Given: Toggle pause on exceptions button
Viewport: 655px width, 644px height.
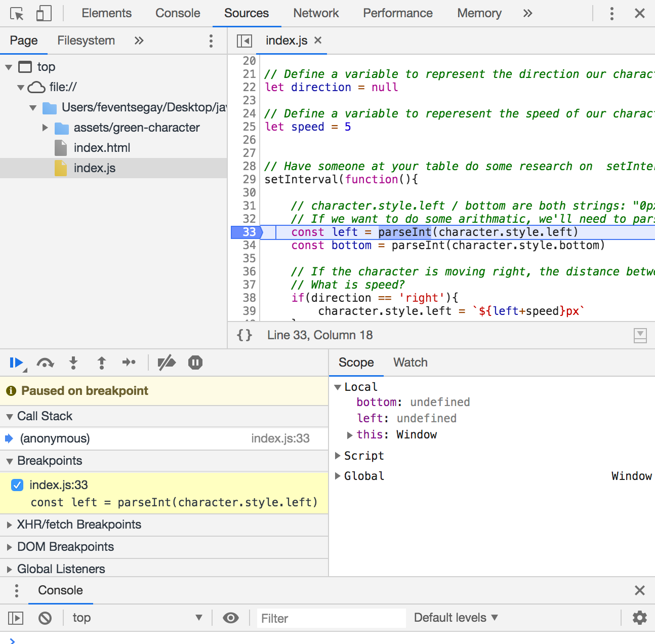Looking at the screenshot, I should (195, 363).
